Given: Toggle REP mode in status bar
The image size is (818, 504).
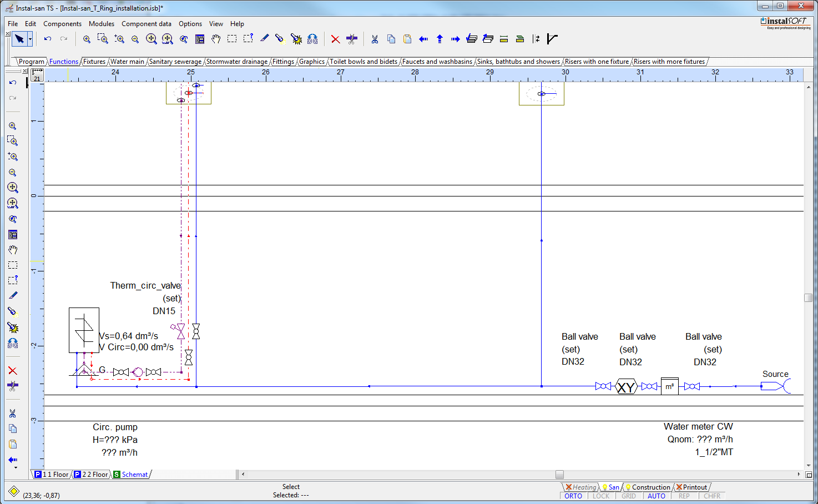Looking at the screenshot, I should 684,496.
